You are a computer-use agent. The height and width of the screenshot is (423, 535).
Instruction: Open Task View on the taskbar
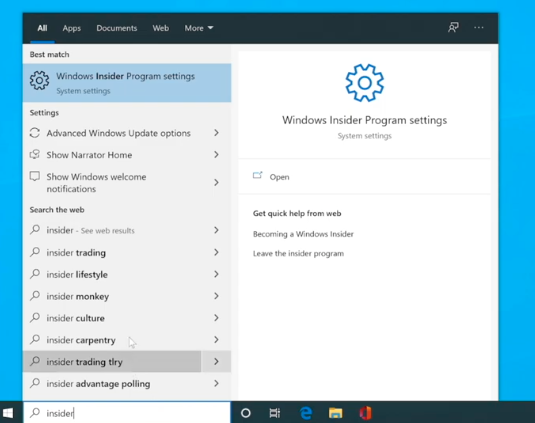pos(275,413)
